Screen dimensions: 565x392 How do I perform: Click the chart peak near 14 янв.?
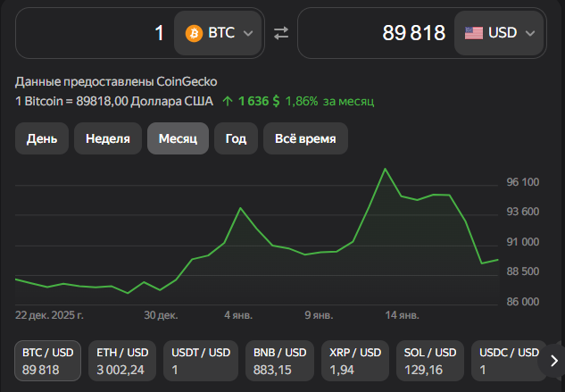pyautogui.click(x=385, y=169)
